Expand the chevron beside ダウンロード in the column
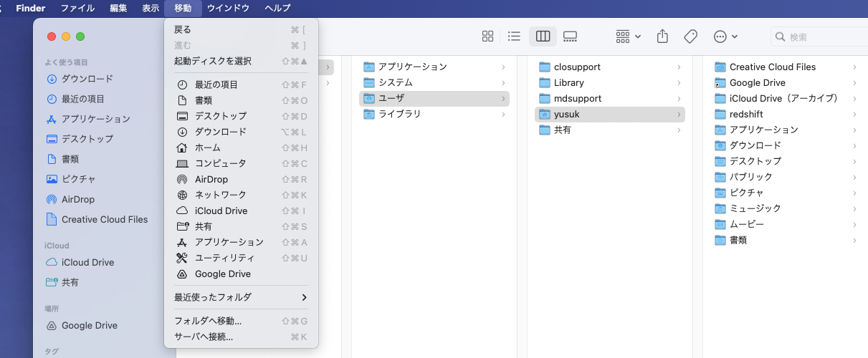This screenshot has height=358, width=868. tap(854, 145)
